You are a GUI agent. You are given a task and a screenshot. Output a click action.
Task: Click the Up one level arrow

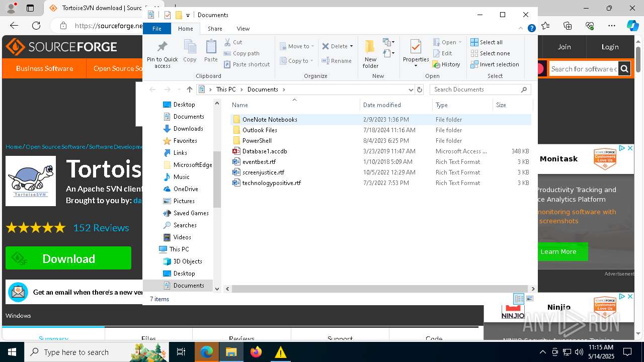point(189,89)
